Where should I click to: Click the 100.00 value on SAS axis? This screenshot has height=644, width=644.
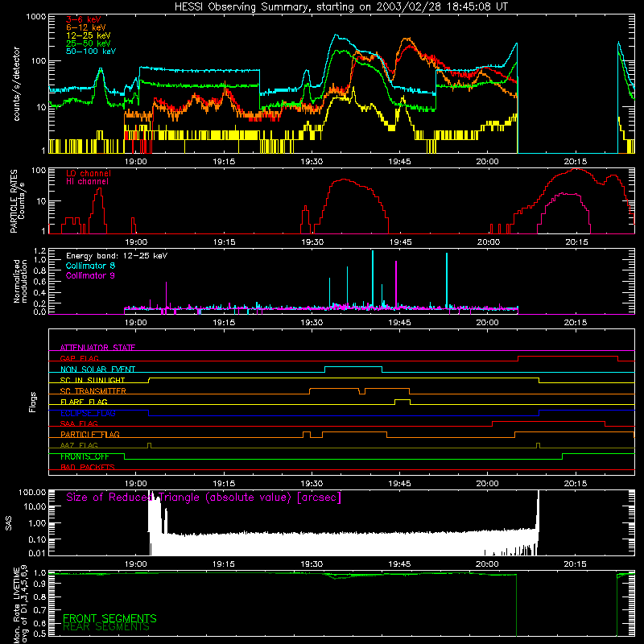tap(32, 492)
